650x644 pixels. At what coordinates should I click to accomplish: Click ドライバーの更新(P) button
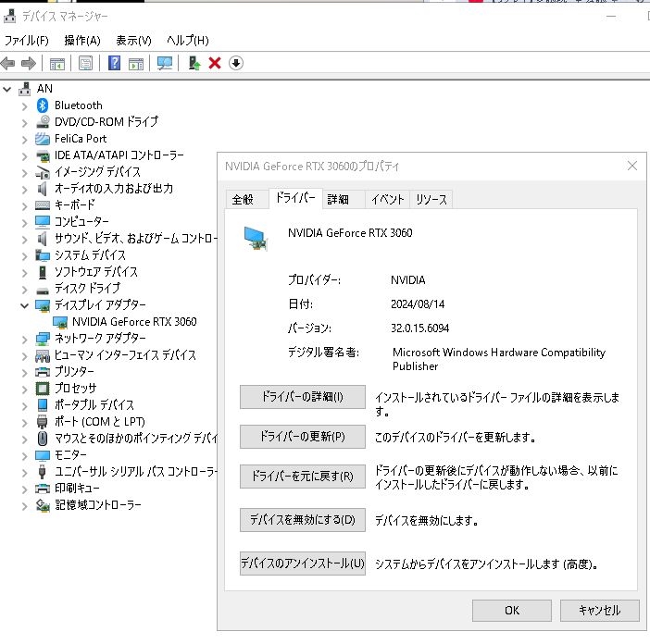coord(302,437)
